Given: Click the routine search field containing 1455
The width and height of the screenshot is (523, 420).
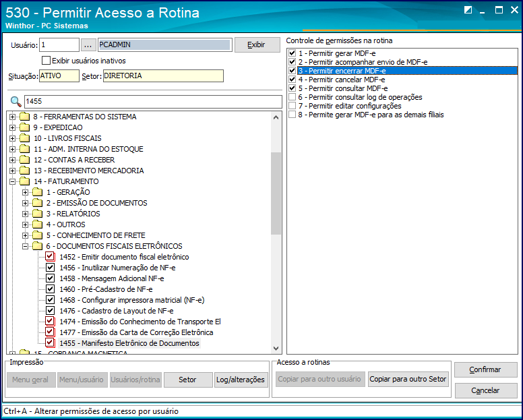Looking at the screenshot, I should click(x=153, y=101).
